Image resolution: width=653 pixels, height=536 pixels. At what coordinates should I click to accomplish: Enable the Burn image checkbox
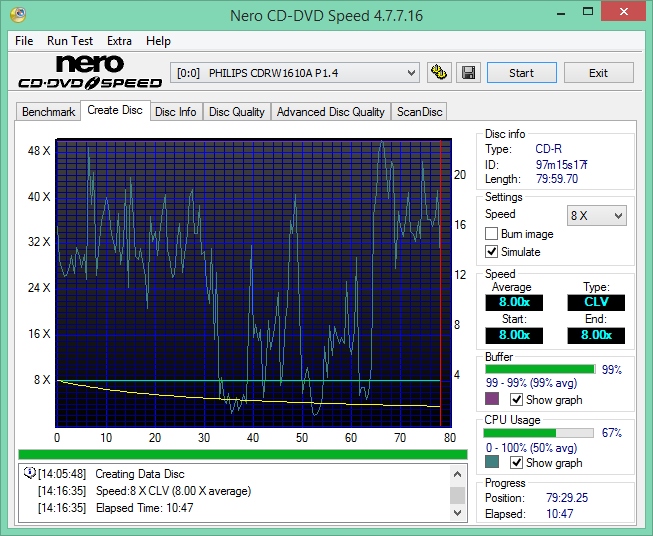pos(492,234)
